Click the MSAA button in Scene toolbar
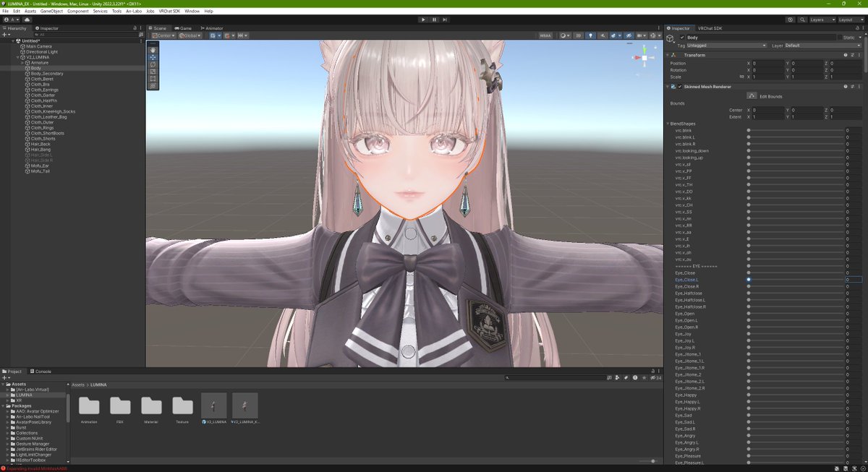Screen dimensions: 868x472 pyautogui.click(x=545, y=35)
